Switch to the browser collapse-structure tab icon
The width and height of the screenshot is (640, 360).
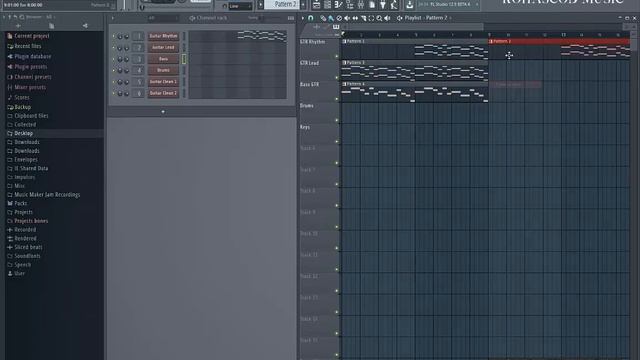tap(18, 26)
